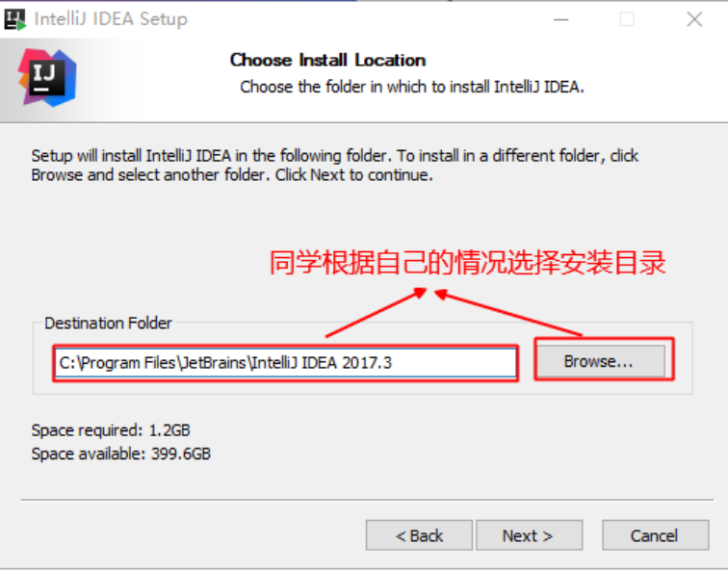Click the red arrow rising from the path field

(377, 312)
